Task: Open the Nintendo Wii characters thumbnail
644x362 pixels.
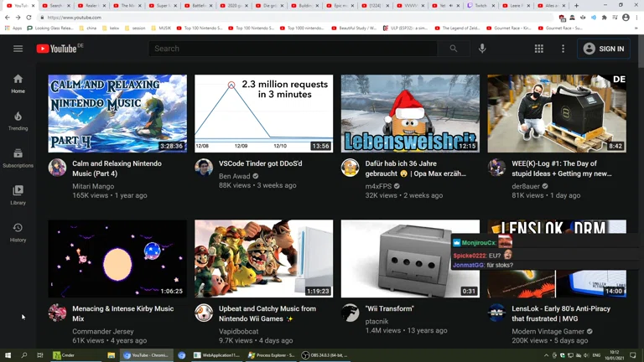Action: tap(263, 259)
